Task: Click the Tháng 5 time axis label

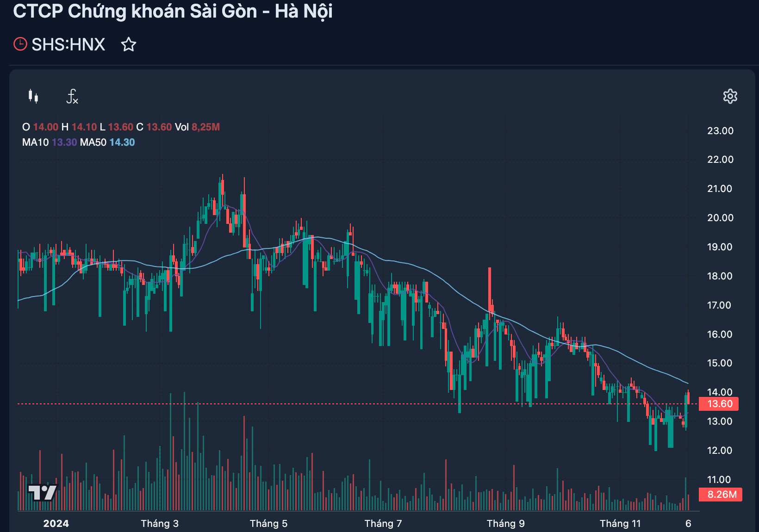Action: coord(268,524)
